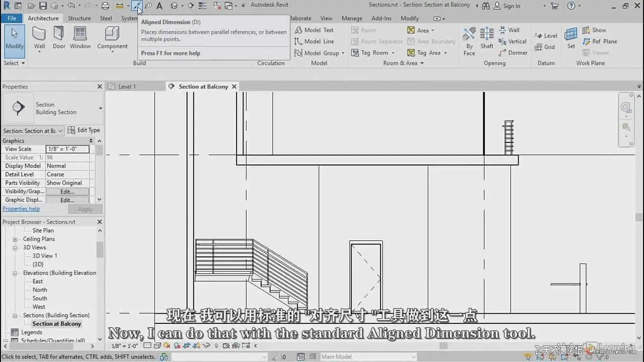Click the Open folder icon in quick access toolbar
The width and height of the screenshot is (644, 362).
(31, 6)
